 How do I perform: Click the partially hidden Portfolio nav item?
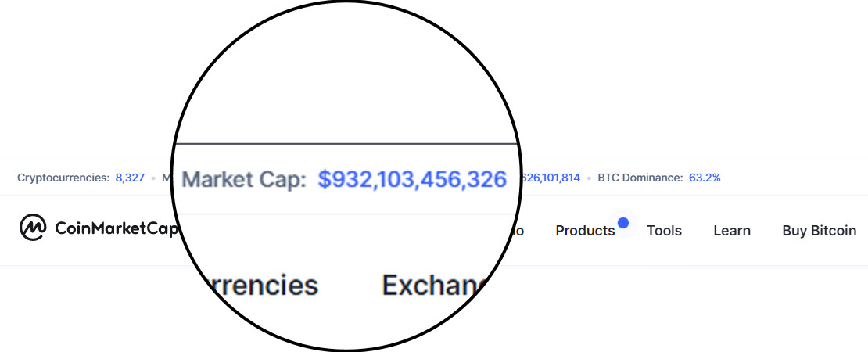[x=518, y=231]
